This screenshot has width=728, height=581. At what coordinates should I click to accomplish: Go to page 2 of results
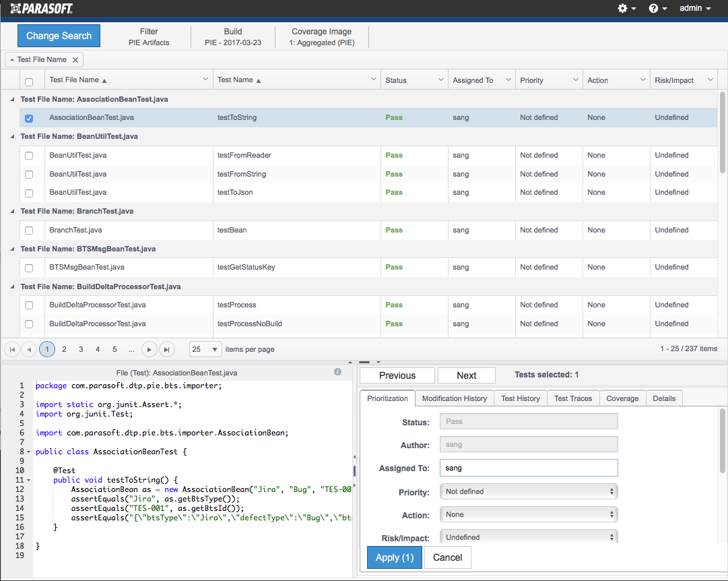point(64,349)
